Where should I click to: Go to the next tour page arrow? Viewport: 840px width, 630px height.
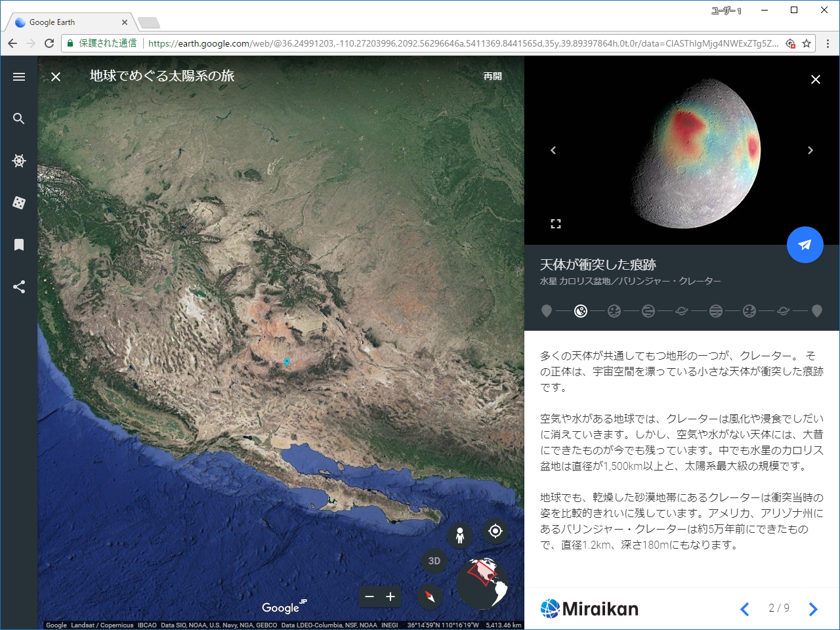point(813,609)
